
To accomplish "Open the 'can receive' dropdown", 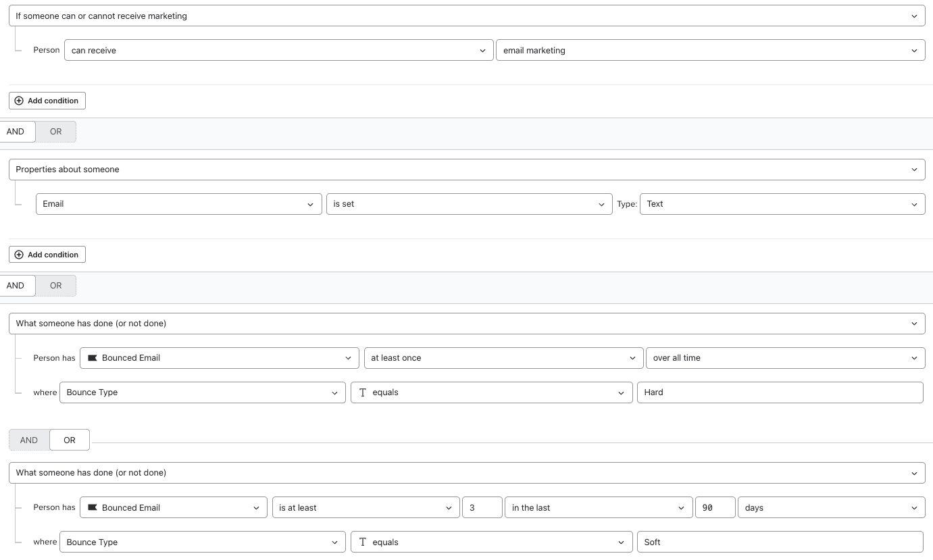I will (278, 51).
